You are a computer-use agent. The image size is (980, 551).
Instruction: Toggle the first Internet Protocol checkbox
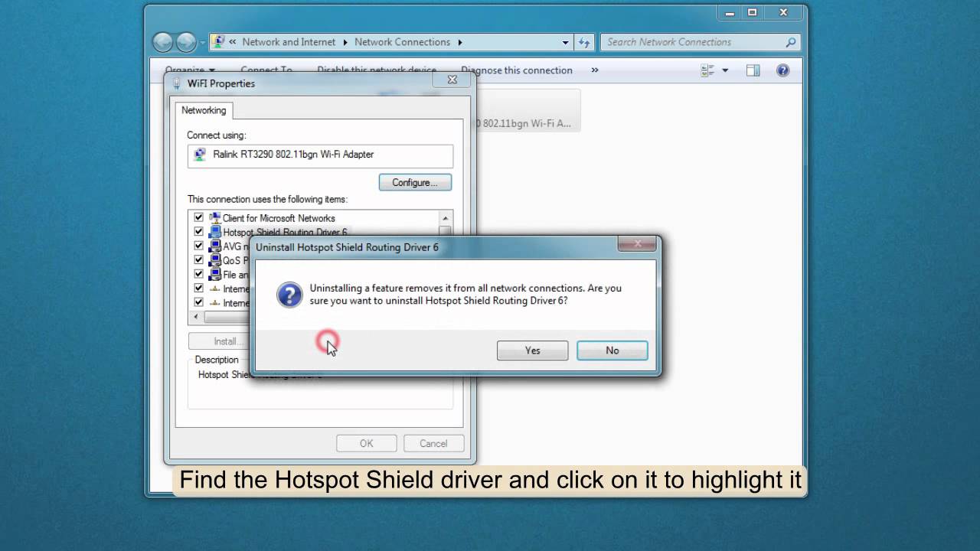[x=199, y=288]
